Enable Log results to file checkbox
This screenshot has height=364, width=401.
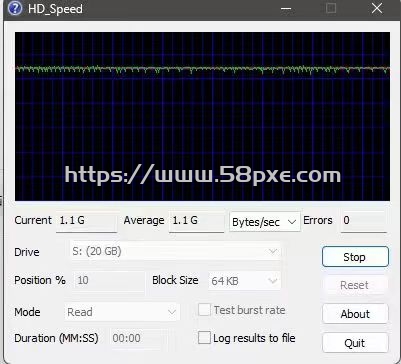[204, 337]
